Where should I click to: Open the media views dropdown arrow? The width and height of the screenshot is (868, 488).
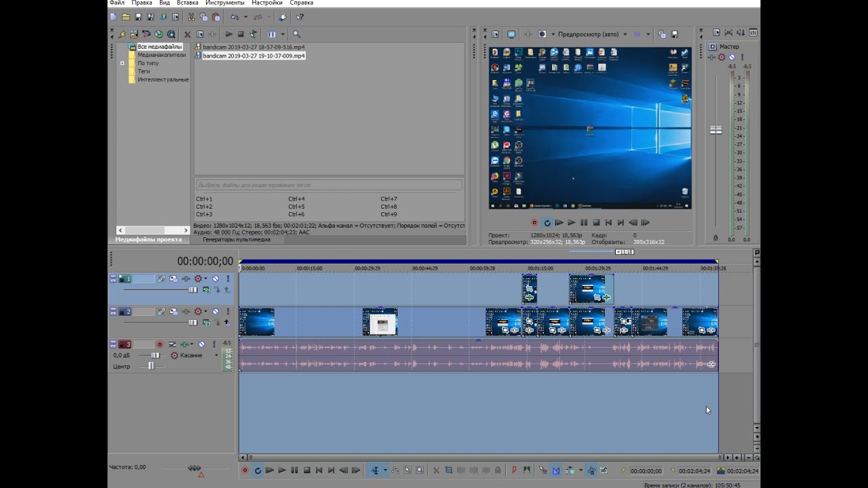click(x=282, y=34)
